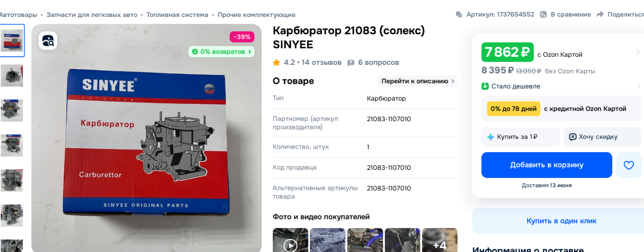Copy article number via Артикул icon
This screenshot has width=644, height=252.
pos(459,14)
